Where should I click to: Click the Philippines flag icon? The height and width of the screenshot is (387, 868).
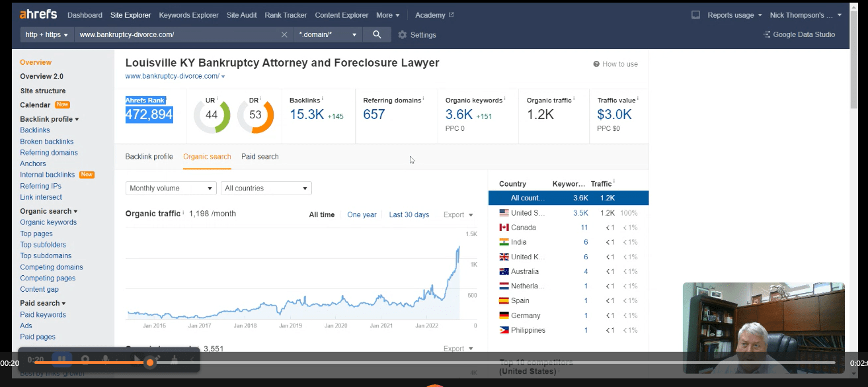pos(504,330)
